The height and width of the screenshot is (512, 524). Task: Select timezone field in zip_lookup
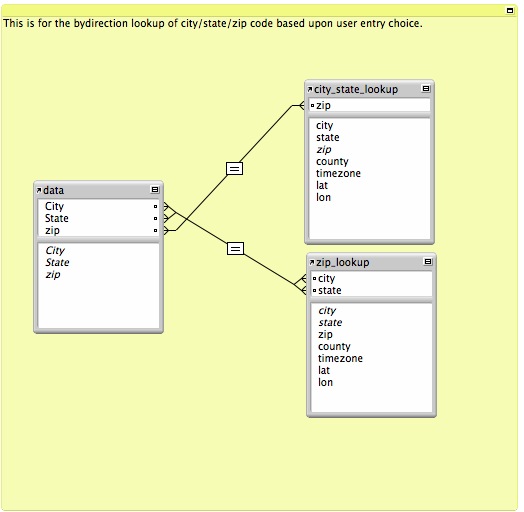tap(340, 358)
